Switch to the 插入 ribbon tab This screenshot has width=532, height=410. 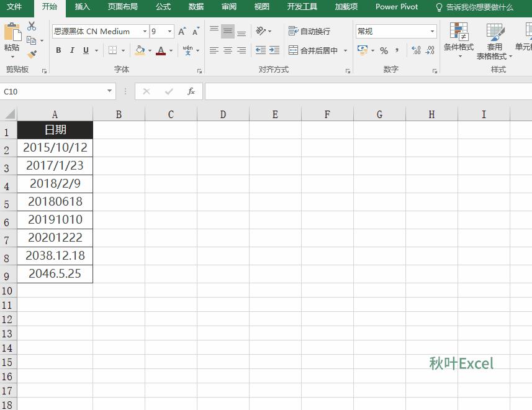tap(83, 7)
